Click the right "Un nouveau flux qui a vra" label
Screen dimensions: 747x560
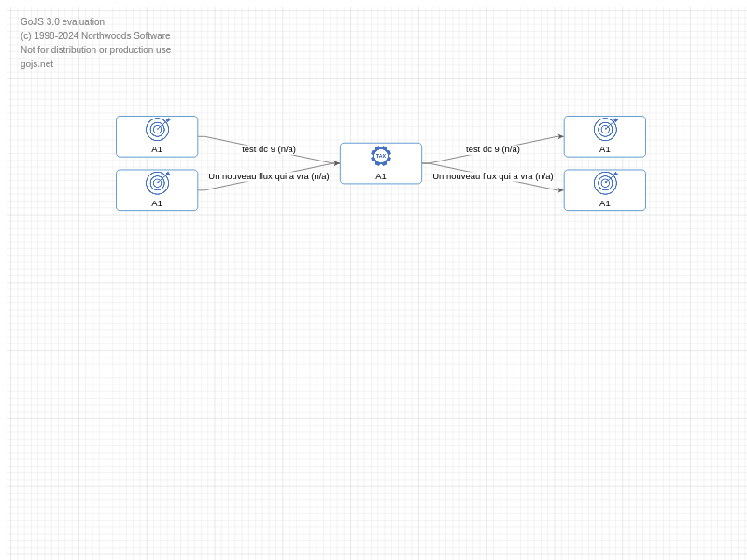[493, 176]
